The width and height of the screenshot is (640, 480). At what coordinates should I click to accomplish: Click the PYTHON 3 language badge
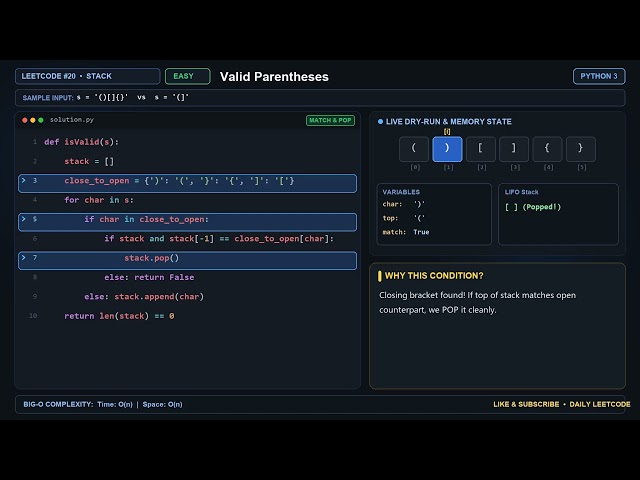pyautogui.click(x=599, y=76)
